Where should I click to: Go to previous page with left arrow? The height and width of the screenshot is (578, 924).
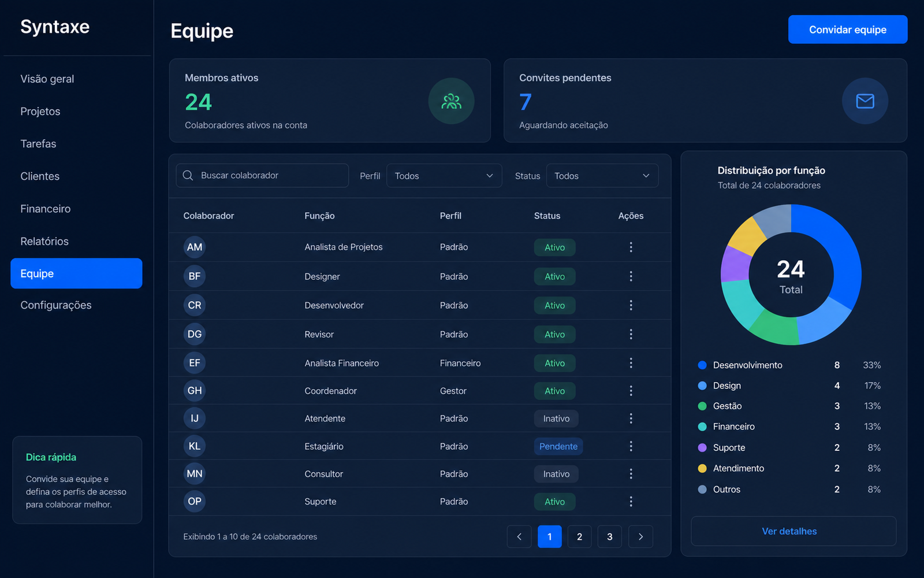coord(519,536)
